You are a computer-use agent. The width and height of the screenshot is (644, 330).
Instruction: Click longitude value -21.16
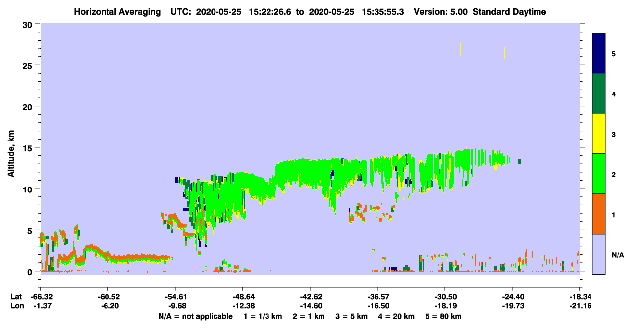(580, 306)
